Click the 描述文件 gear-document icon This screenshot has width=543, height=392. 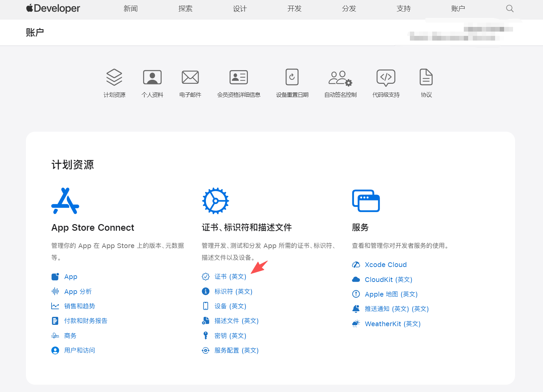click(x=206, y=321)
